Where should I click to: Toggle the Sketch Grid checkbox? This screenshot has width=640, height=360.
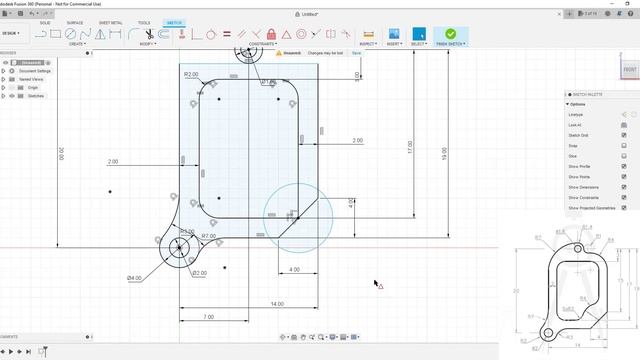coord(624,135)
